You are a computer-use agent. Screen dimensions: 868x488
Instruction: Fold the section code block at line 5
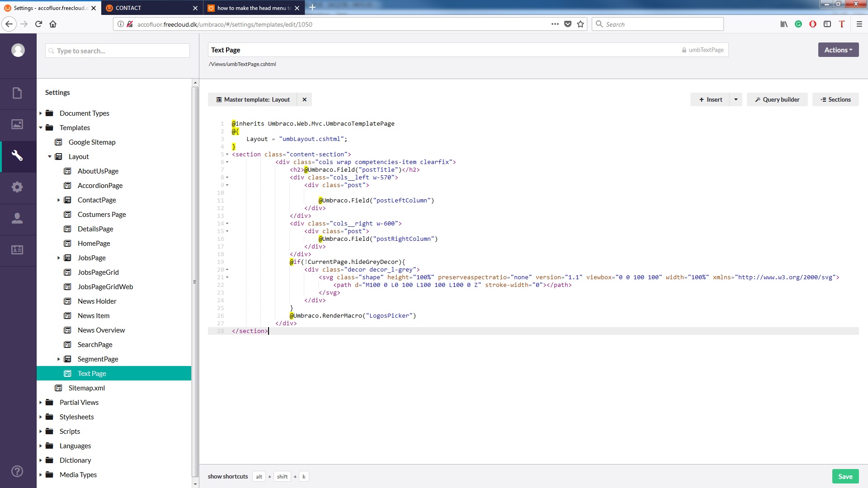227,155
